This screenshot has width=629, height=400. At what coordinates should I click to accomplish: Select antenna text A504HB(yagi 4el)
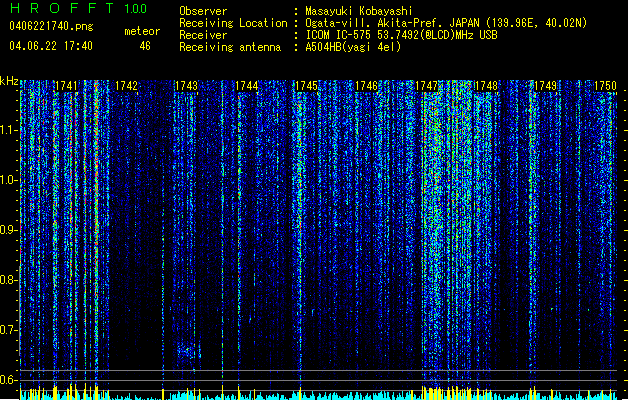[x=353, y=47]
